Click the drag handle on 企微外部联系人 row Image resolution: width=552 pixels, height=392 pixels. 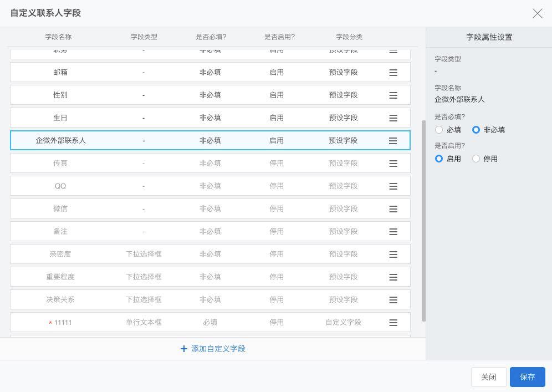(x=393, y=141)
